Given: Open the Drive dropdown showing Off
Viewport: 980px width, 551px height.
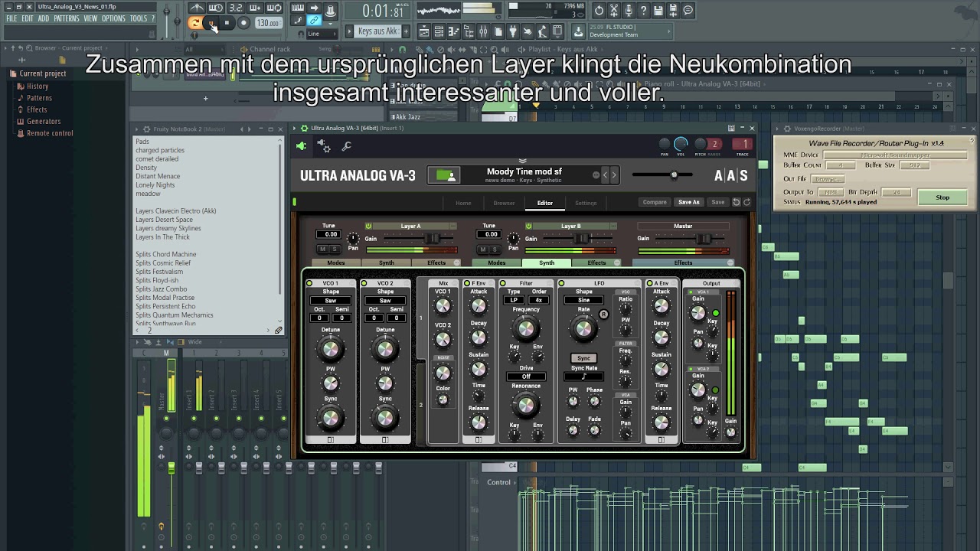Looking at the screenshot, I should pyautogui.click(x=526, y=377).
